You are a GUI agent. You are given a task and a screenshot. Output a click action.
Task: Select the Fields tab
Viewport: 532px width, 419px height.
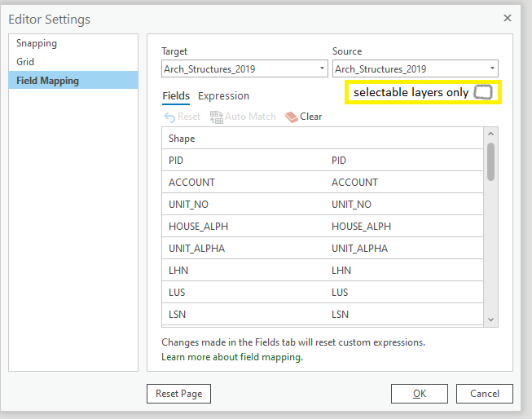176,96
